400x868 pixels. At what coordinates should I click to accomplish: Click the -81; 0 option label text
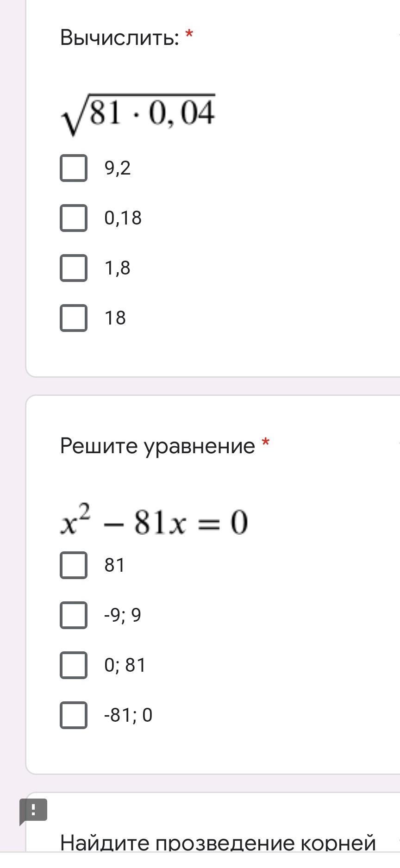tap(128, 715)
